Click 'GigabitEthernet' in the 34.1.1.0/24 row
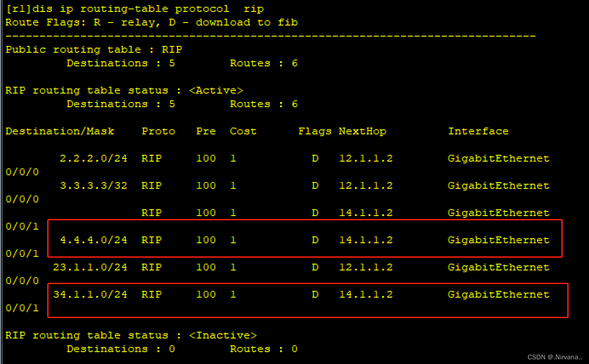 click(499, 295)
